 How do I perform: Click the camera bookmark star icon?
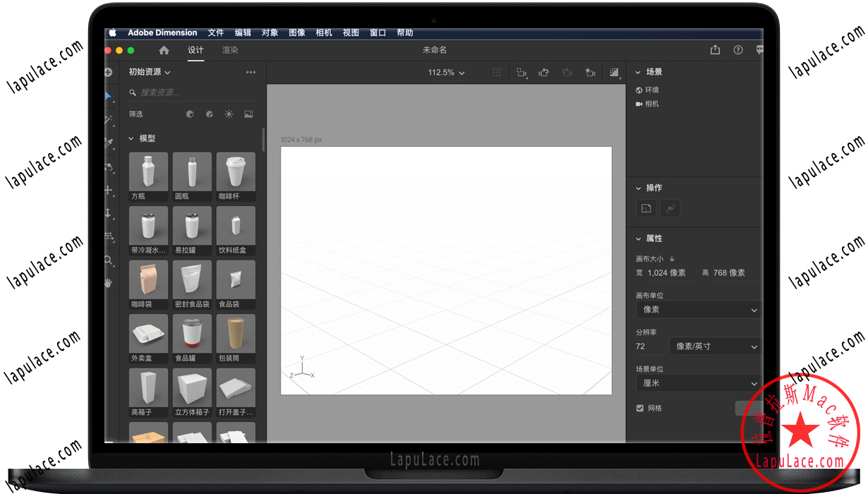(590, 73)
